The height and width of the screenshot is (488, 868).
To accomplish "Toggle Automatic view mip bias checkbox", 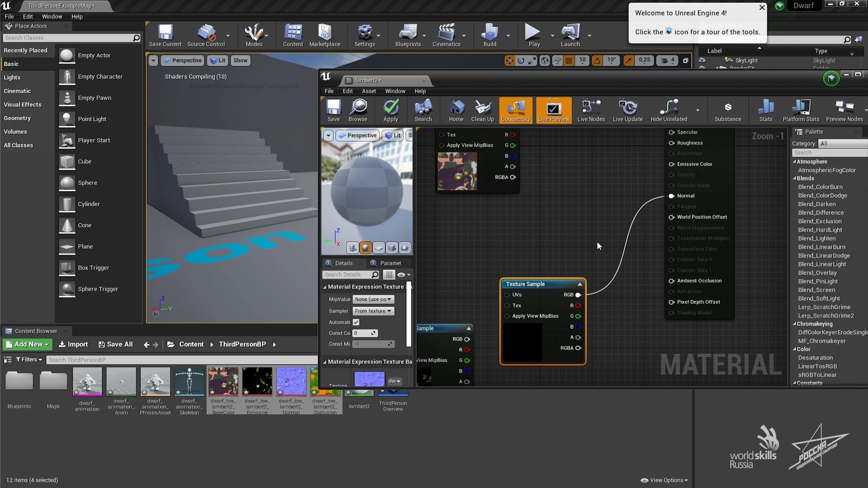I will point(356,322).
